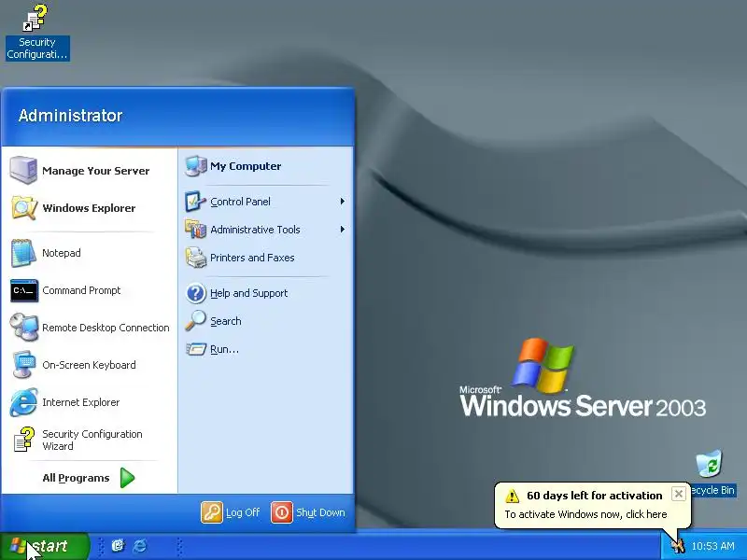Click 'To activate Windows now, click here'
Screen dimensions: 747x560
pyautogui.click(x=586, y=514)
